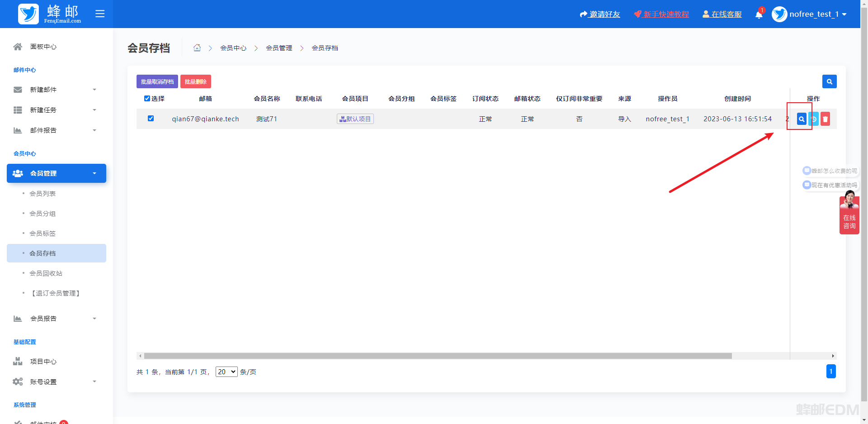The width and height of the screenshot is (868, 424).
Task: Click the 2023-06-13 16:51:54 timestamp cell
Action: pos(737,119)
